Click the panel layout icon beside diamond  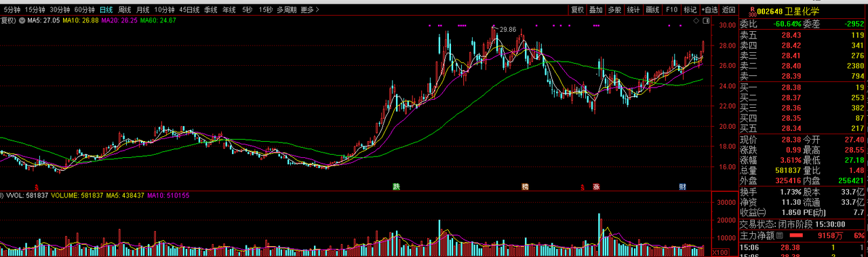pos(705,22)
